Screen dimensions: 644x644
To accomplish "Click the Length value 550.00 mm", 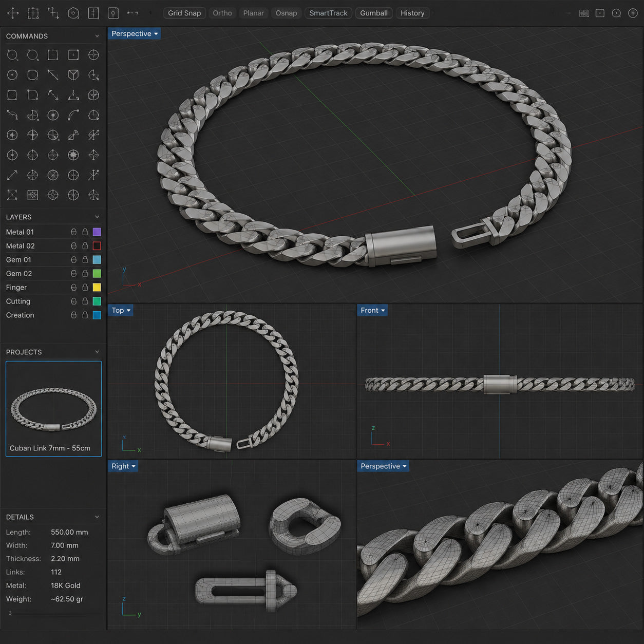I will click(69, 533).
